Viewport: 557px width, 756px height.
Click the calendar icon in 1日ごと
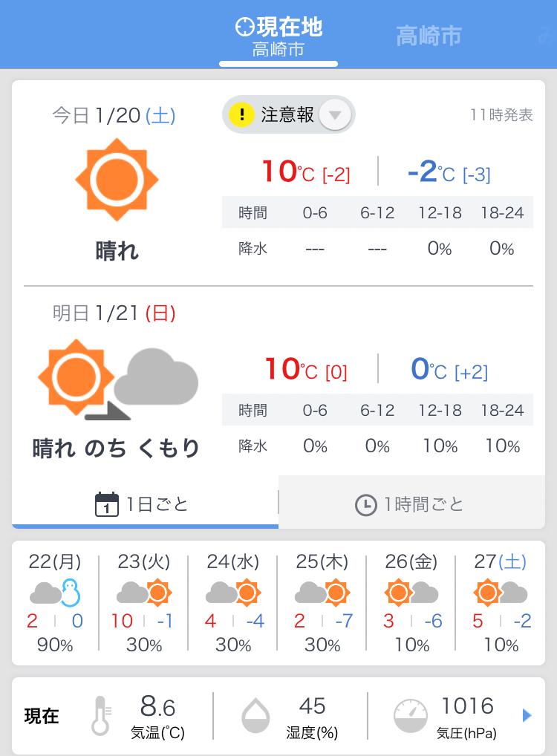107,504
